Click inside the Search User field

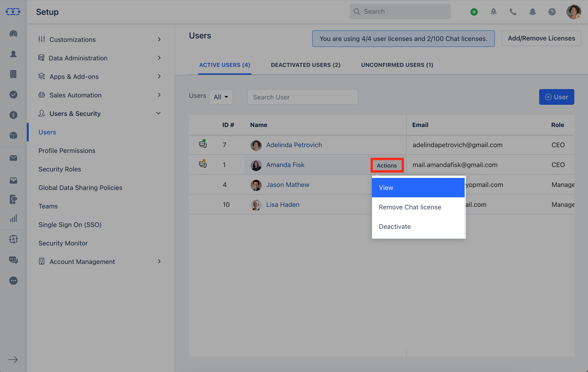coord(302,97)
